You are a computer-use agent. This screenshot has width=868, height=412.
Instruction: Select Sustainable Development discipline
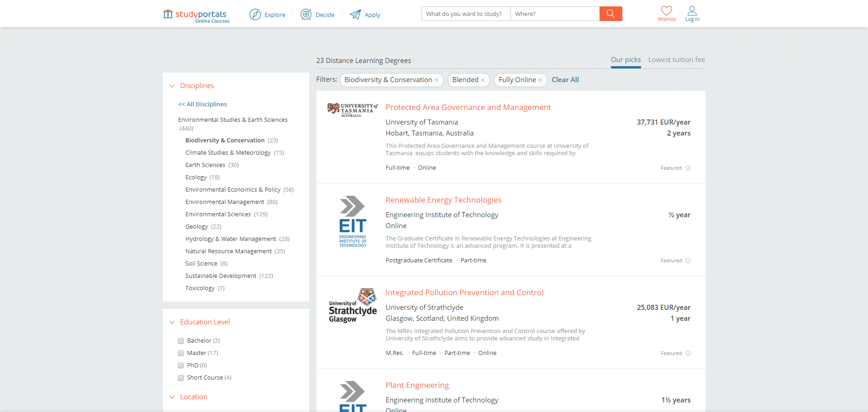(x=221, y=276)
